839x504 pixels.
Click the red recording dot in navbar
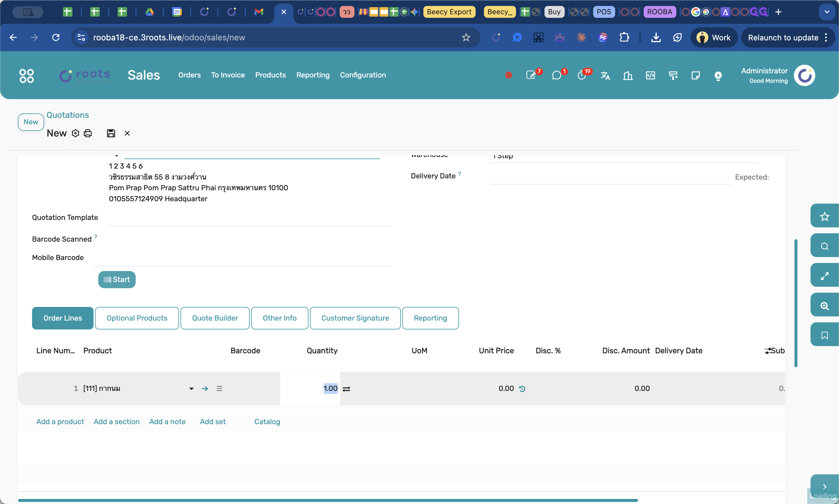click(509, 75)
